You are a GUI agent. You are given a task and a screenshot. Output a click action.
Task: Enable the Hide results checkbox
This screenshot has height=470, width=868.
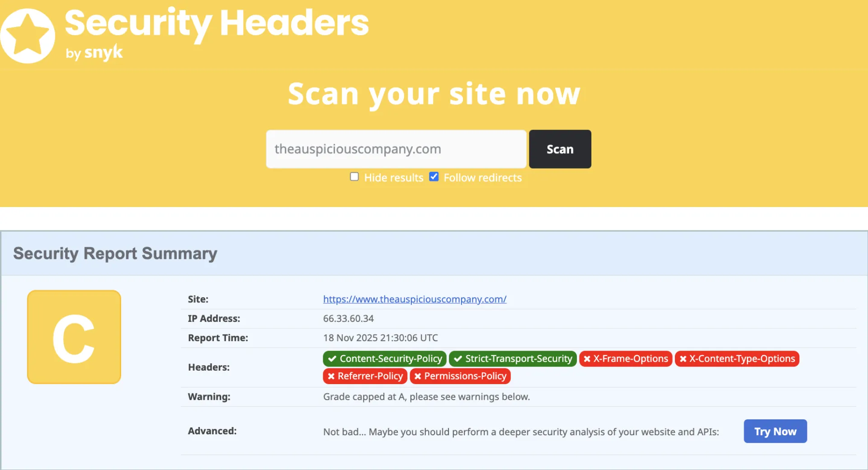pyautogui.click(x=354, y=177)
